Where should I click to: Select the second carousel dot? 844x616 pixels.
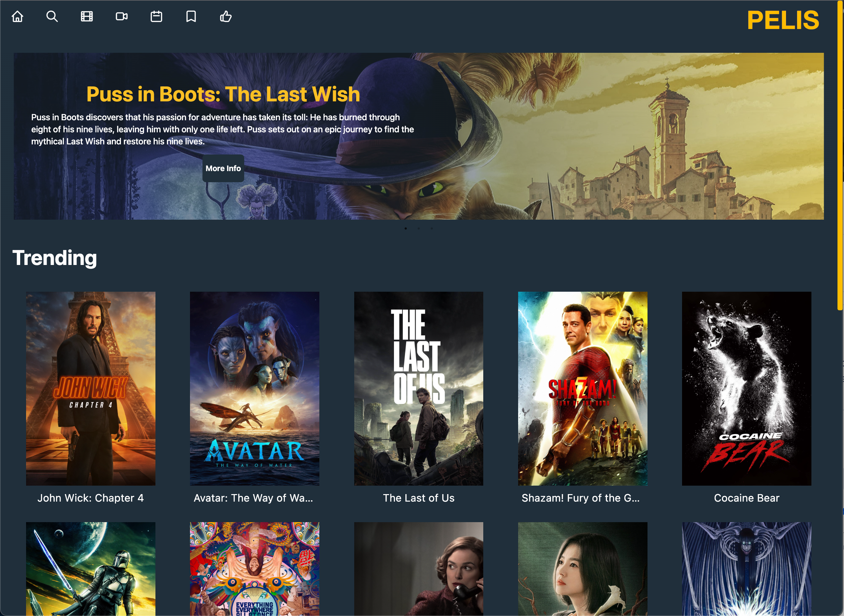[x=419, y=228]
